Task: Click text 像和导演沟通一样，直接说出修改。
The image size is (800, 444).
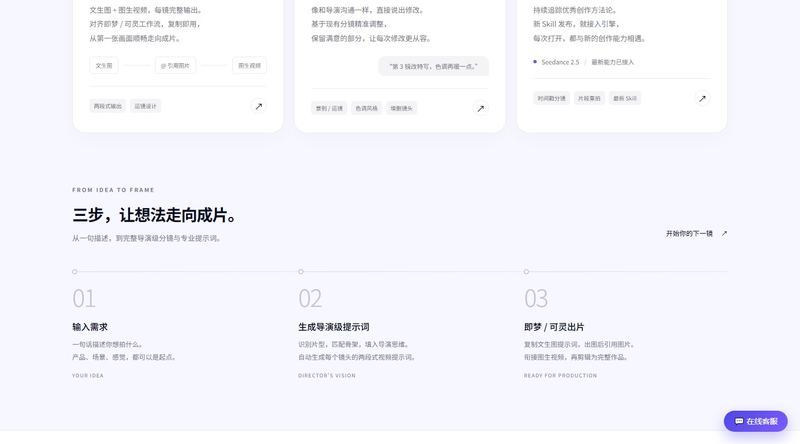Action: point(368,10)
